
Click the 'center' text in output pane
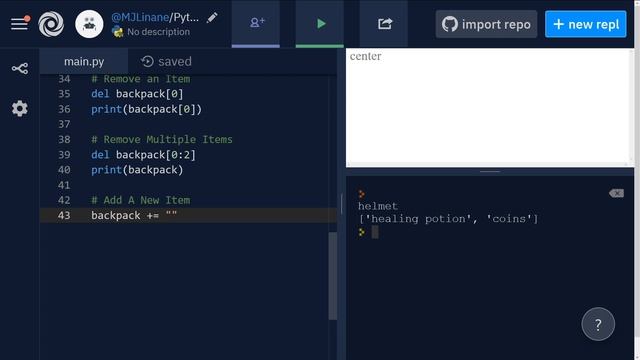coord(365,56)
